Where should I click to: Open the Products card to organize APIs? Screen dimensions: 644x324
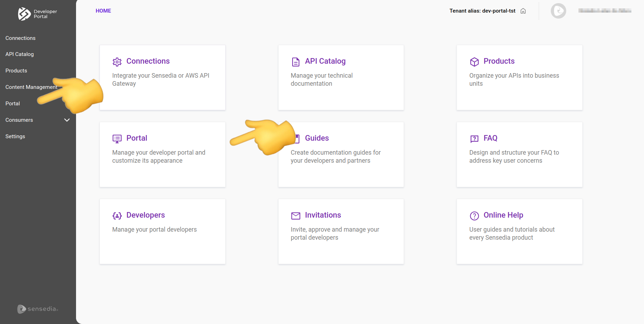(519, 78)
